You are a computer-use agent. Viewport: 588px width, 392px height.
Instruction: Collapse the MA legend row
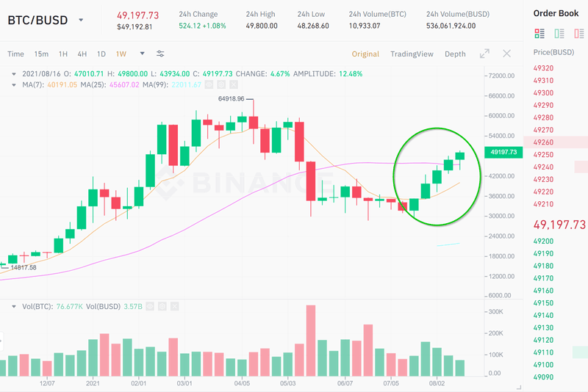[x=14, y=84]
